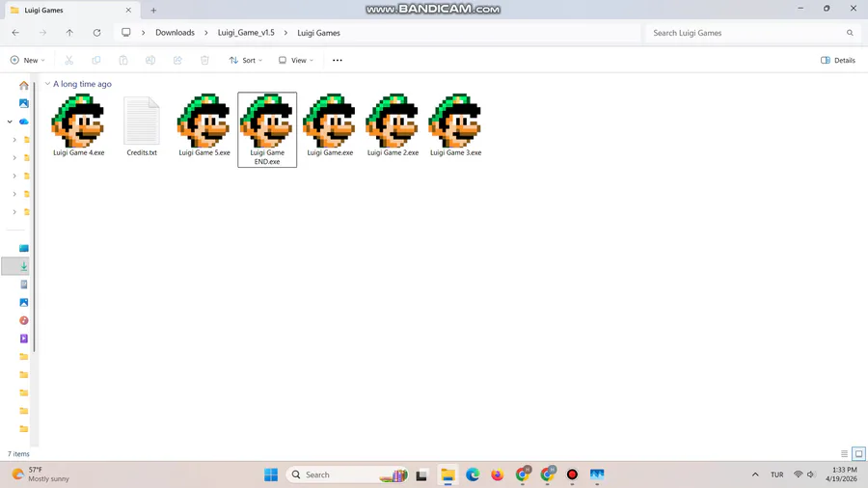Add a new File Explorer tab
868x488 pixels.
click(153, 10)
